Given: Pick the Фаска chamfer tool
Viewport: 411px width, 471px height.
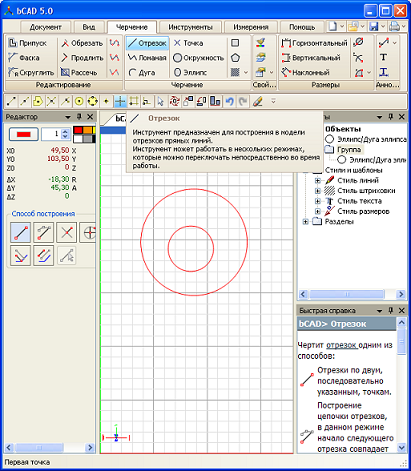Looking at the screenshot, I should [x=23, y=58].
